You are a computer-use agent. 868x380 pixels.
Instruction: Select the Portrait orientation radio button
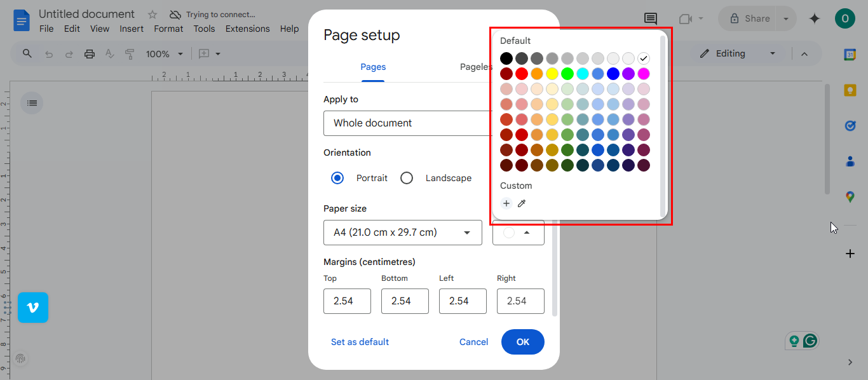click(337, 178)
